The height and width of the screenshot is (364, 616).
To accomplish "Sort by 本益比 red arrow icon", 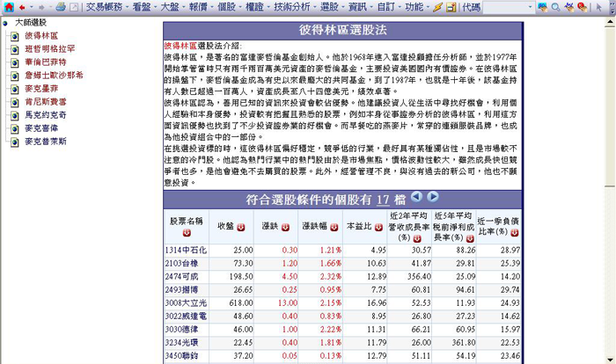I will [378, 227].
